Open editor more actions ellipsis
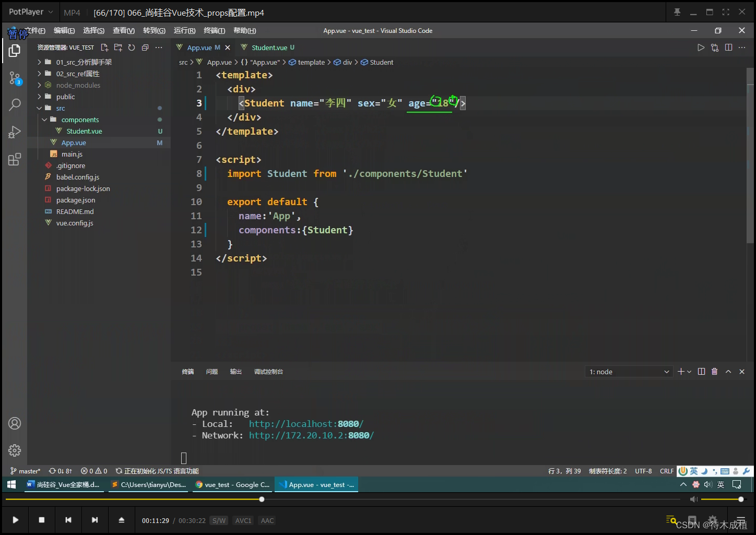This screenshot has height=535, width=756. (x=742, y=47)
